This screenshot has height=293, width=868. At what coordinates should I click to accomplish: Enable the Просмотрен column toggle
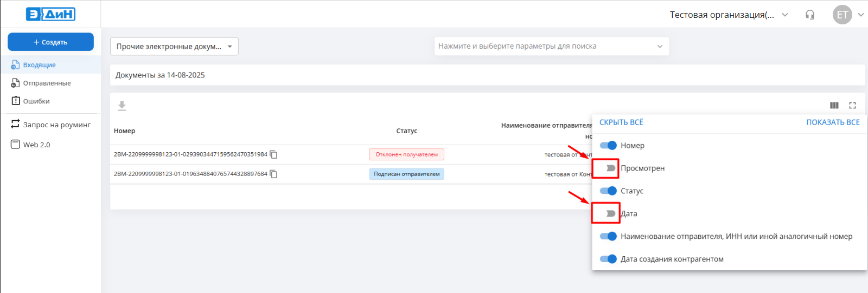(x=608, y=168)
